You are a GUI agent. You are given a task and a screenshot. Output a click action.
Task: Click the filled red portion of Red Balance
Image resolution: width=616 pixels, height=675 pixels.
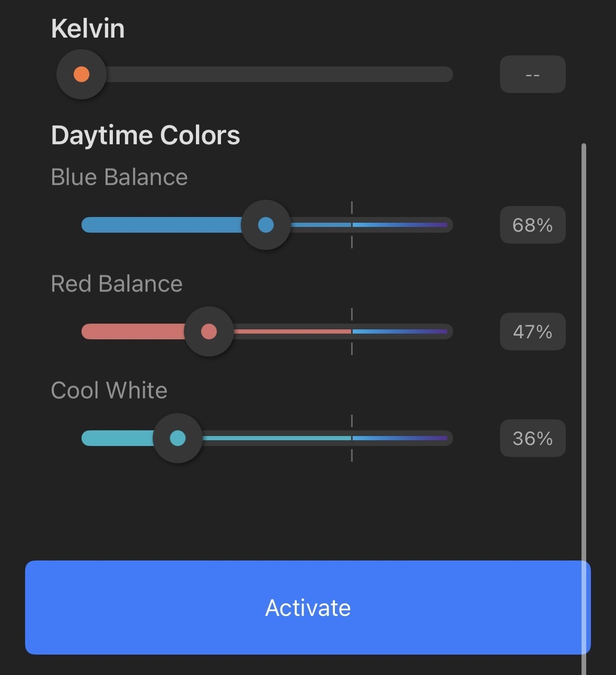133,331
